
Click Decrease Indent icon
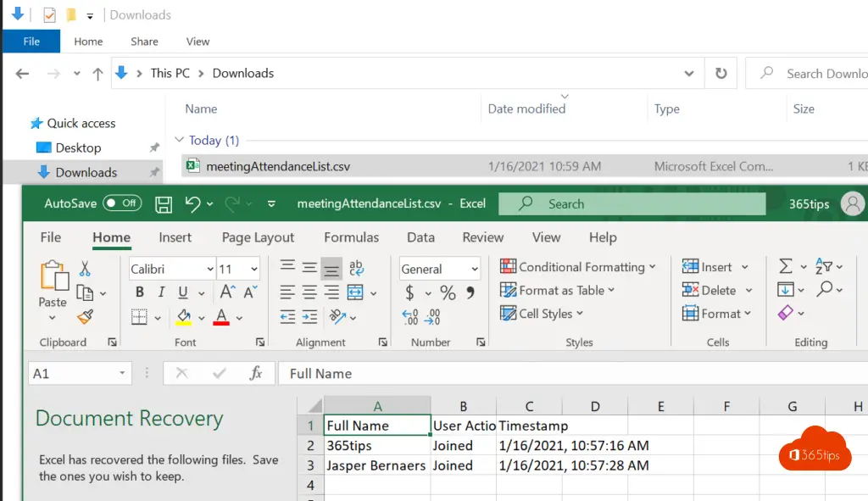click(x=287, y=317)
